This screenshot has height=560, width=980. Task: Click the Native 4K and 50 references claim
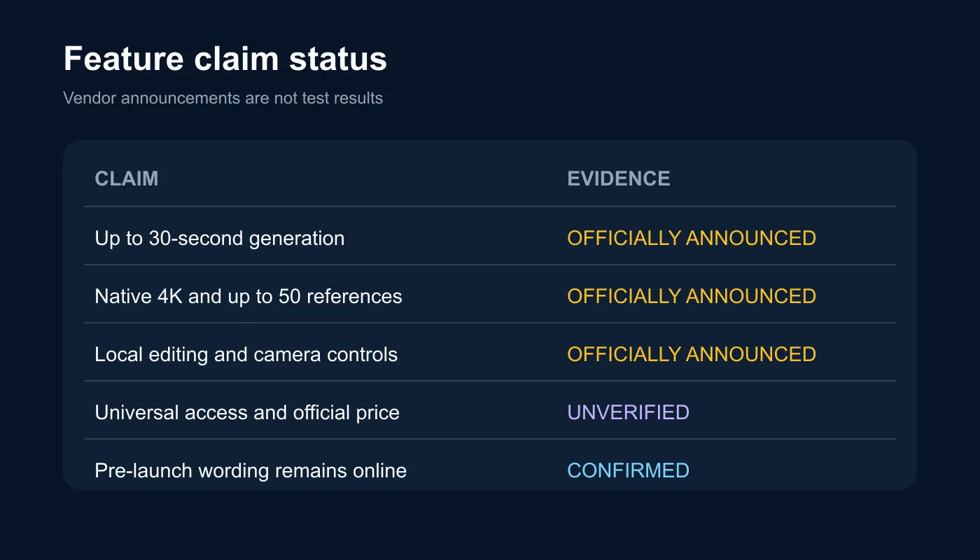click(248, 297)
